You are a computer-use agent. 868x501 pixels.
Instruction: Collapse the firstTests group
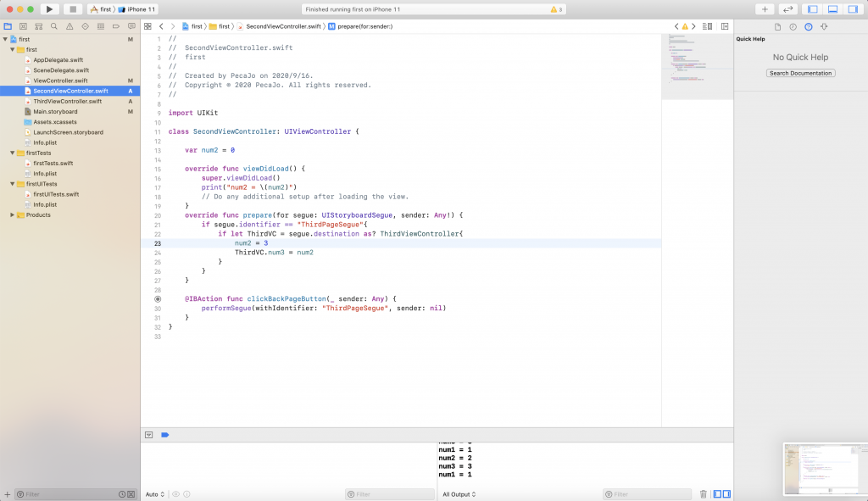click(x=12, y=153)
